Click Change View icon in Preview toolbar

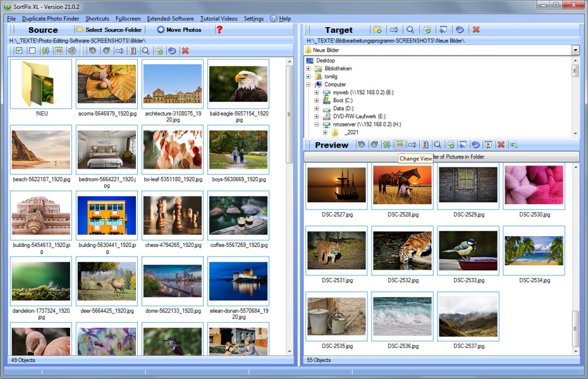[400, 145]
